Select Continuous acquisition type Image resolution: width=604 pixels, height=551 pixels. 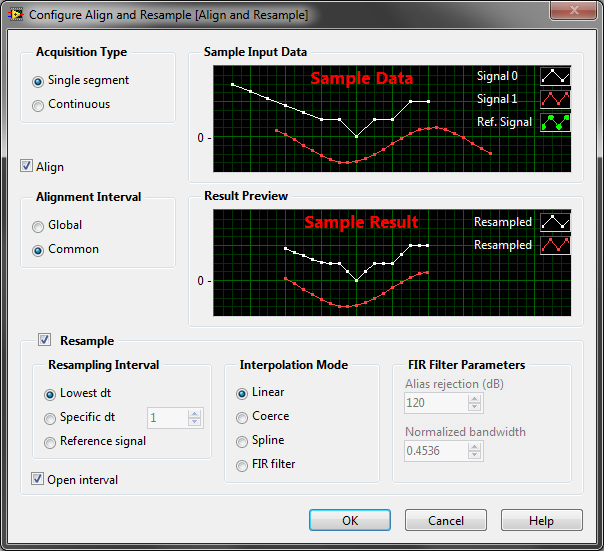tap(39, 105)
